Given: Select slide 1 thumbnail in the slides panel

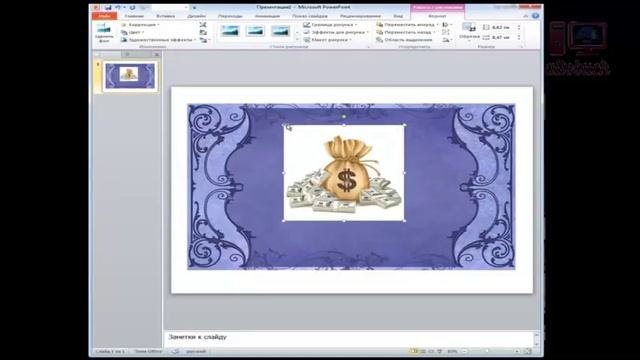Looking at the screenshot, I should coord(130,76).
